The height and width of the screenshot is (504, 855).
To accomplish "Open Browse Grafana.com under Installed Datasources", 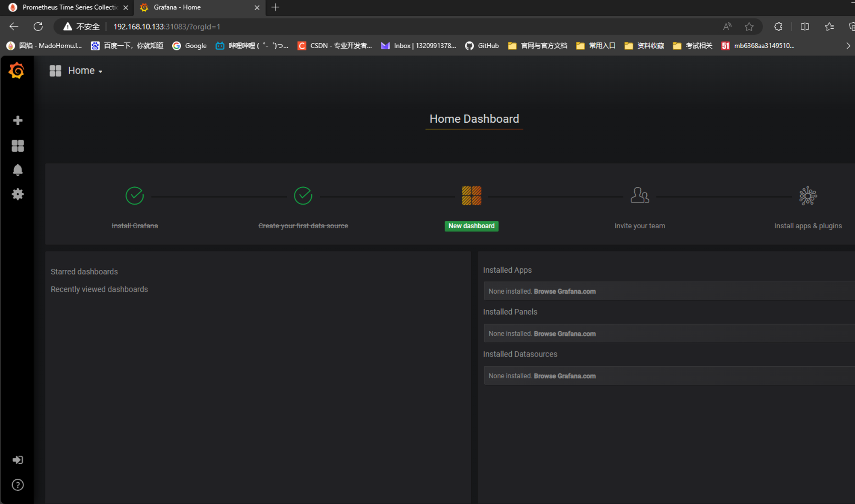I will 564,376.
